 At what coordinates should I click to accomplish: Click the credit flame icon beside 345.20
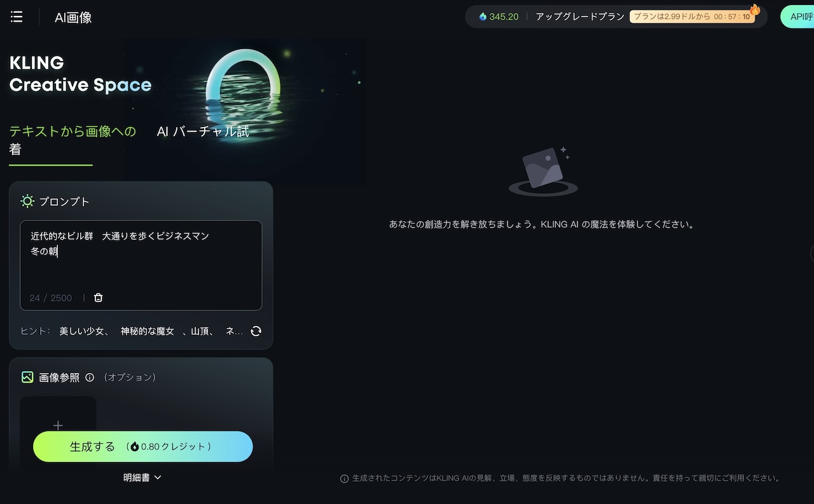click(x=483, y=17)
